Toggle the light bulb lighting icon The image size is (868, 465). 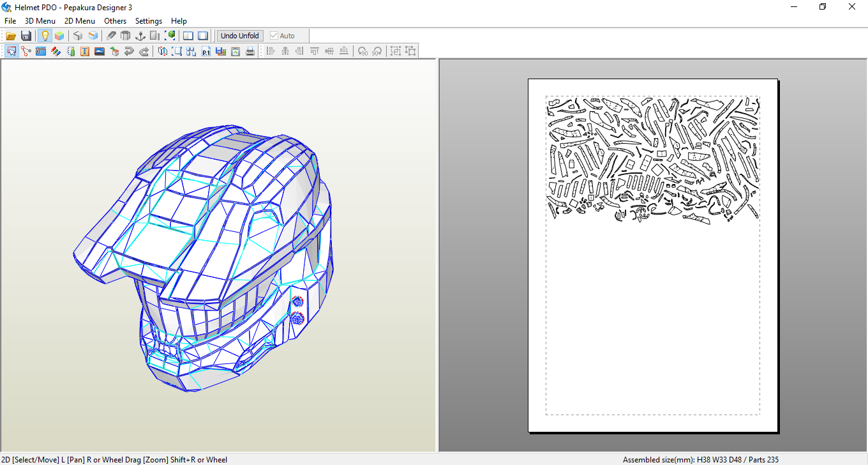(45, 36)
